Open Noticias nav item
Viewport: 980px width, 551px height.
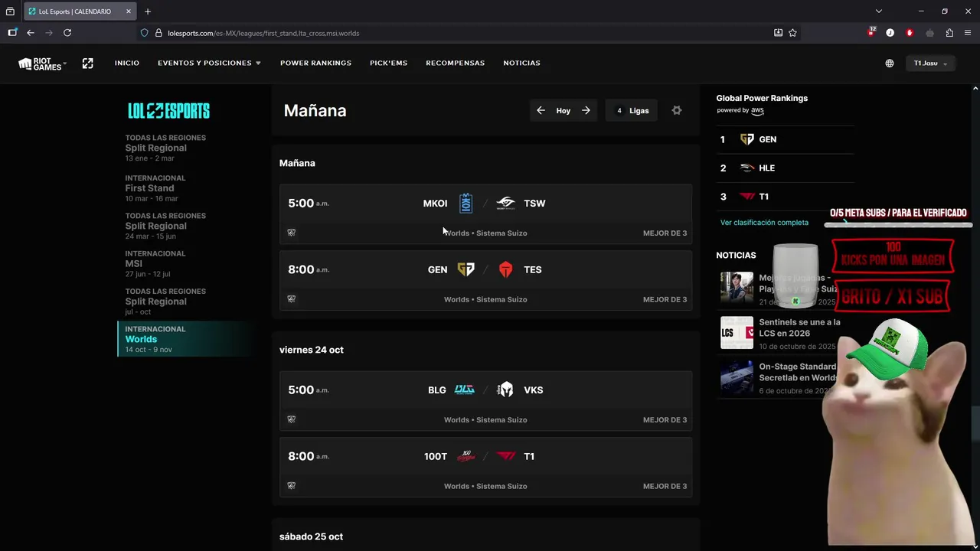521,63
